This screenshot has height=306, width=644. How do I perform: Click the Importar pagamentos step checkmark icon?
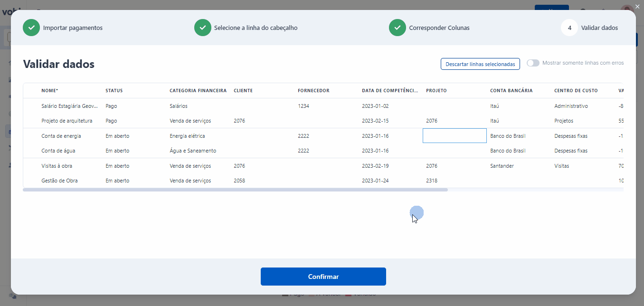(31, 28)
